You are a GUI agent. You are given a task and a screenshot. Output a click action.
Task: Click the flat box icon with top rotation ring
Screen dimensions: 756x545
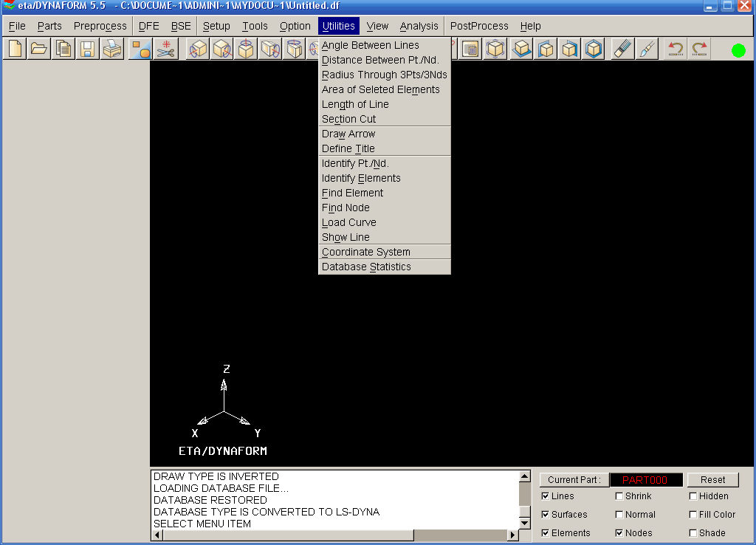pyautogui.click(x=294, y=49)
